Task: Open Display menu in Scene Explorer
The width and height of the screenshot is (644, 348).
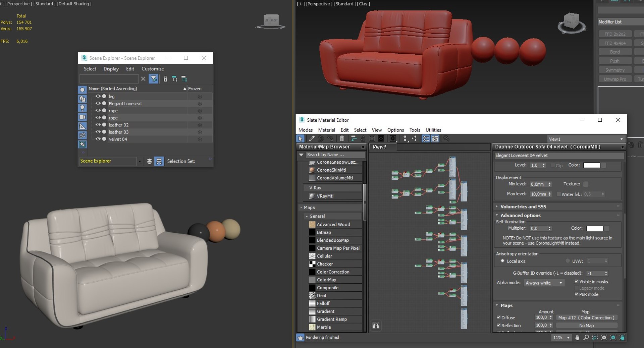Action: coord(111,69)
